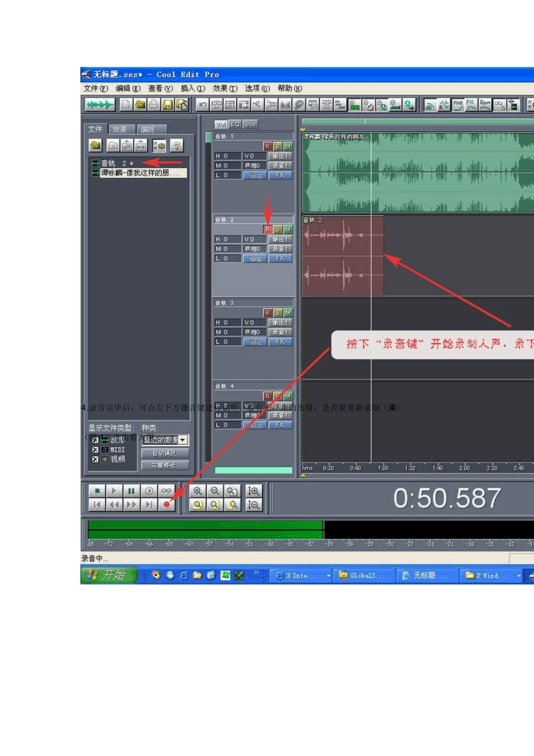The height and width of the screenshot is (756, 534).
Task: Click the full path button below auto-play
Action: click(x=165, y=465)
